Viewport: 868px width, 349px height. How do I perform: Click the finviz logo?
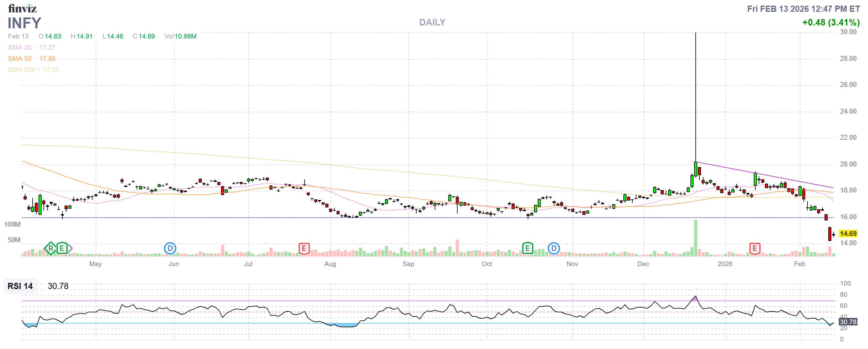(22, 8)
